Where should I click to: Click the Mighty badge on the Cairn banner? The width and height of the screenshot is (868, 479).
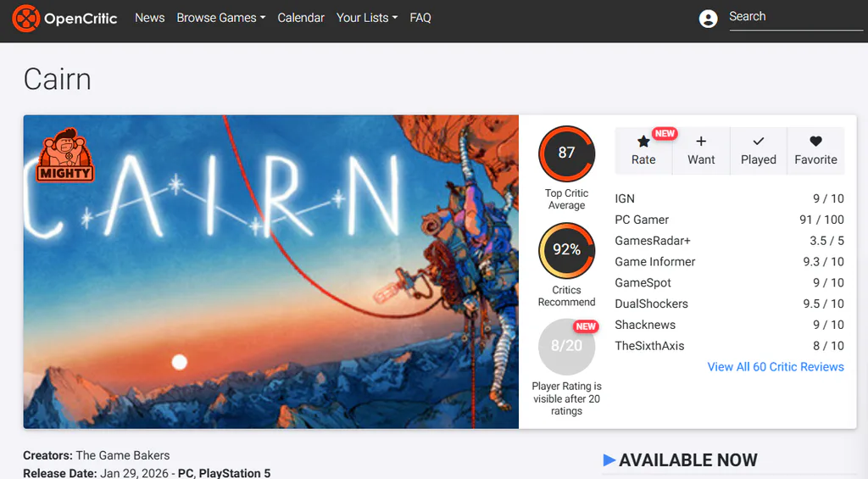pyautogui.click(x=64, y=156)
